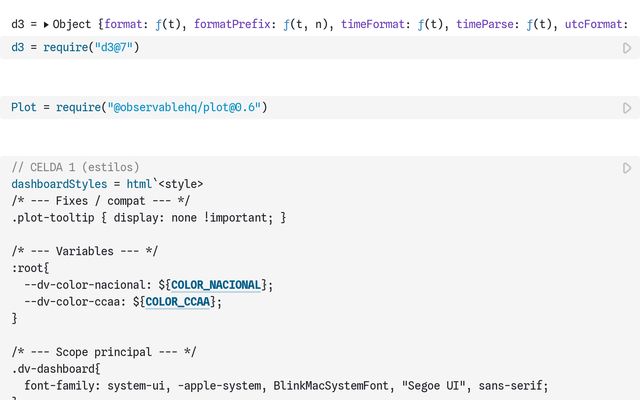The width and height of the screenshot is (640, 400).
Task: Click the .plot-tooltip CSS rule line
Action: 148,217
